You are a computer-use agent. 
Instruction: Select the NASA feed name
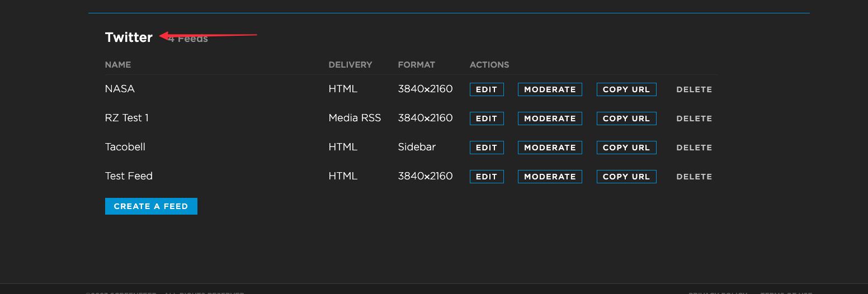click(120, 89)
